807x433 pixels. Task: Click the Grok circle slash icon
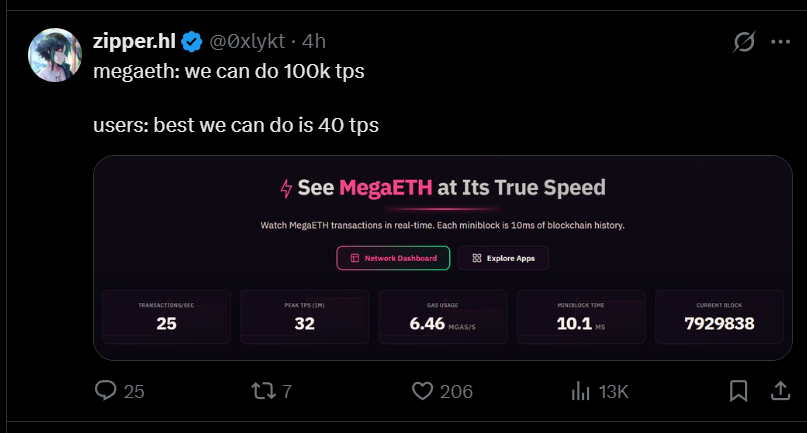(743, 42)
